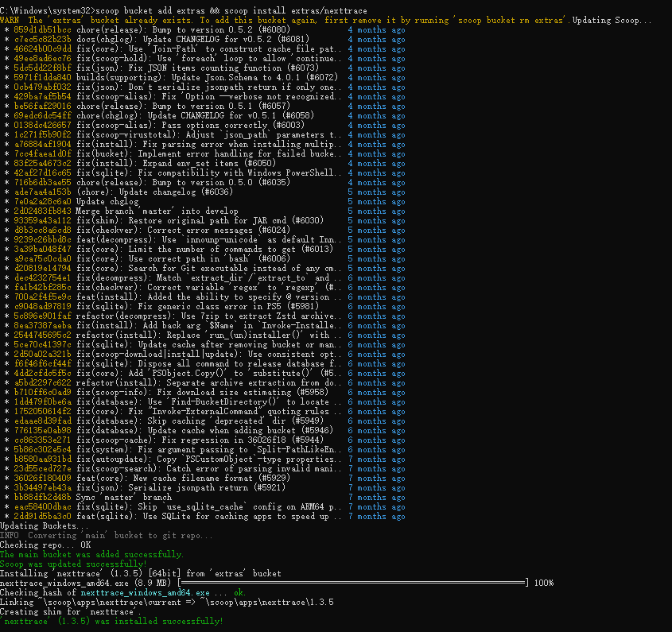Click commit hash 7cc4faea1d0f
The image size is (672, 632).
42,153
